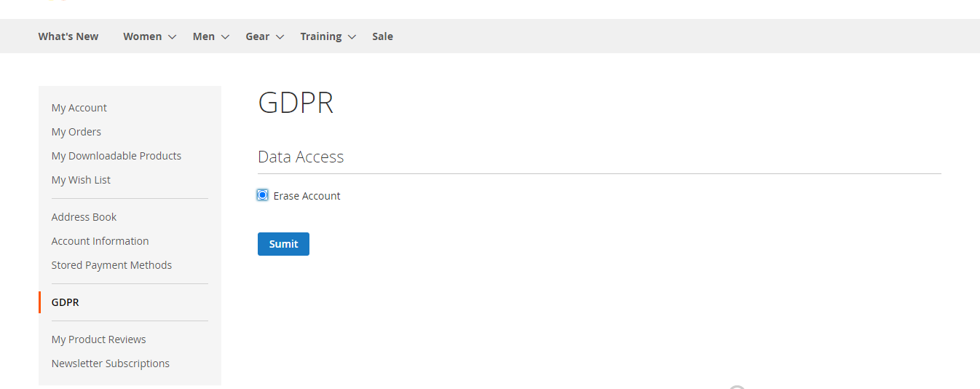This screenshot has width=980, height=389.
Task: Click the Sumit button
Action: (283, 244)
